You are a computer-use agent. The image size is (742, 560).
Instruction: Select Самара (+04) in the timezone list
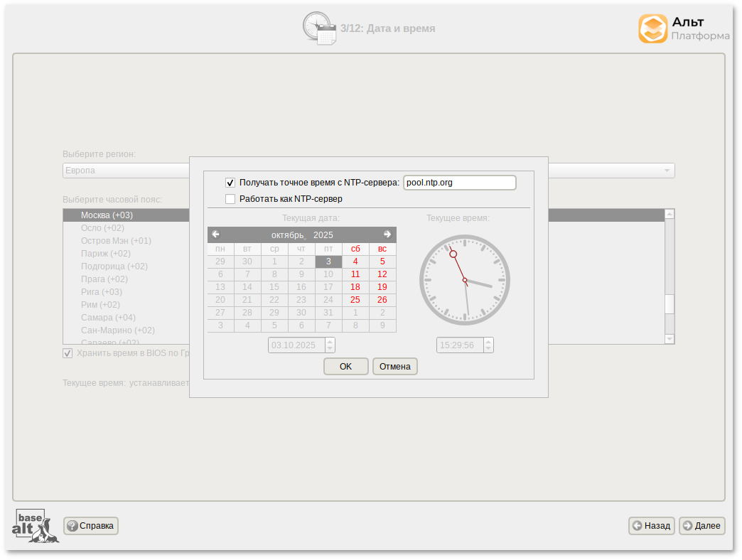click(108, 318)
